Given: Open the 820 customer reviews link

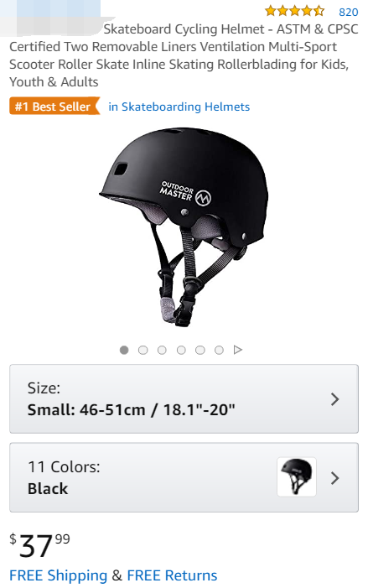Looking at the screenshot, I should click(348, 12).
